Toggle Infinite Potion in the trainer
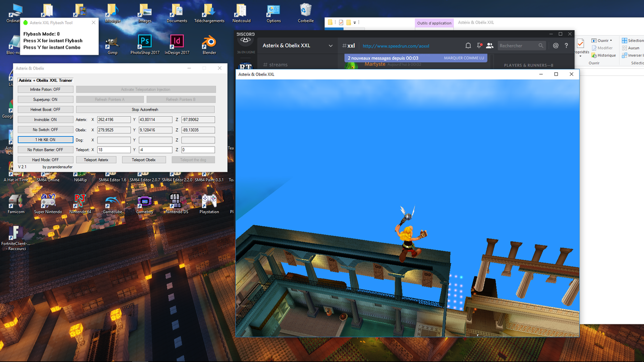 pyautogui.click(x=45, y=89)
